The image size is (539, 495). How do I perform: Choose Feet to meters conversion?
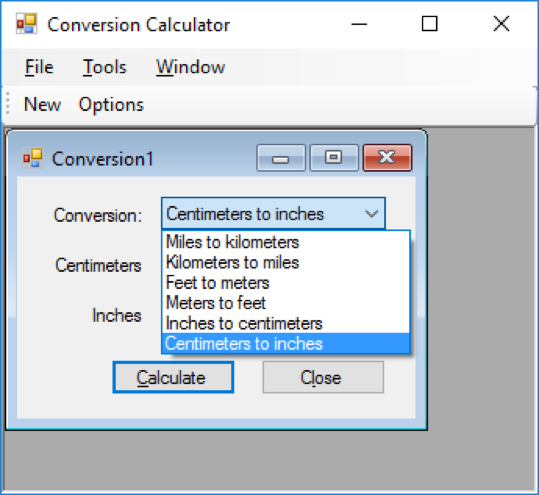point(286,283)
